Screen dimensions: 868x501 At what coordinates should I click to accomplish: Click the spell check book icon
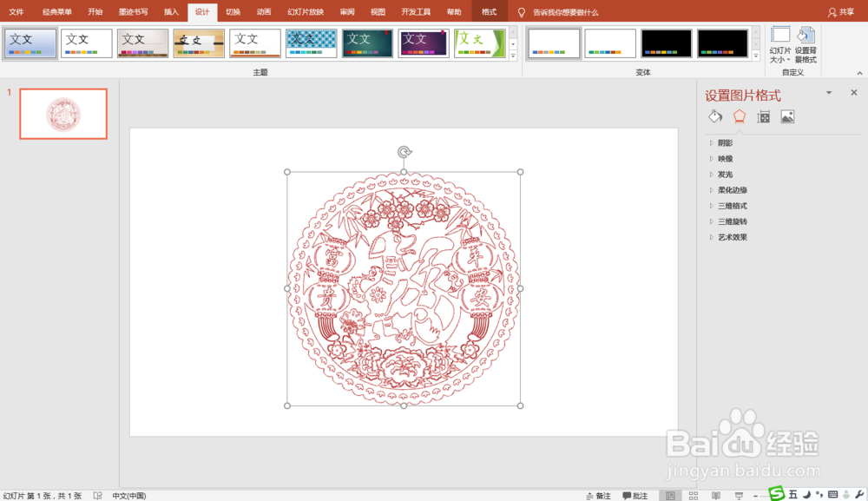coord(97,496)
